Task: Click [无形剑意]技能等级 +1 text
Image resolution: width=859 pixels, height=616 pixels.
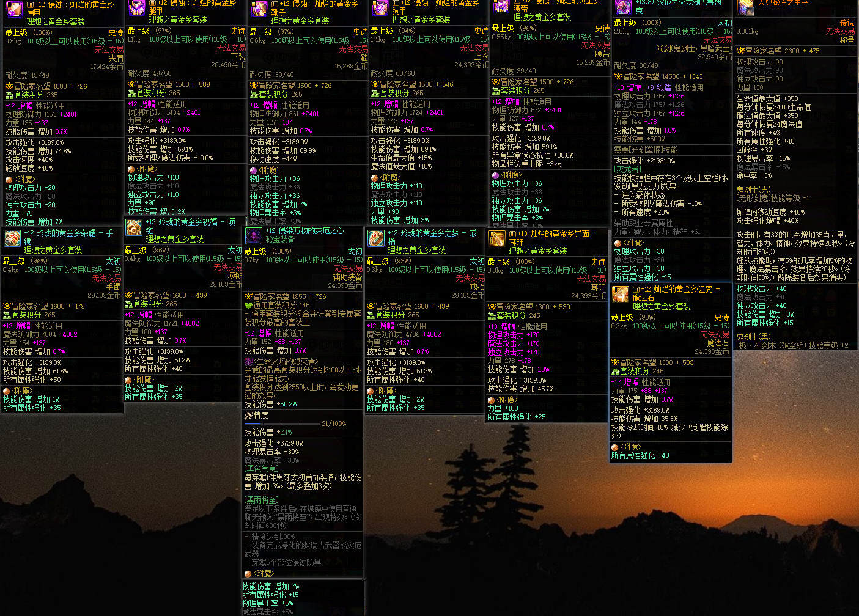Action: (x=773, y=198)
